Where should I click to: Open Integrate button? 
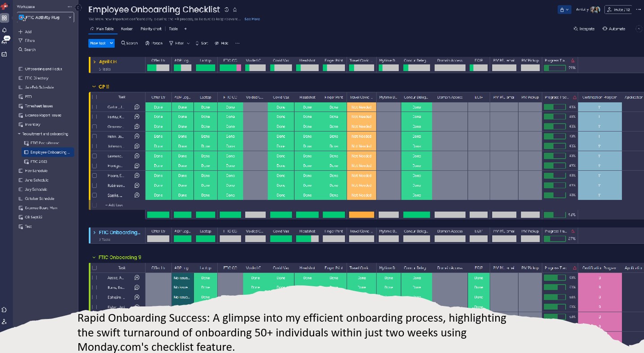click(x=584, y=29)
